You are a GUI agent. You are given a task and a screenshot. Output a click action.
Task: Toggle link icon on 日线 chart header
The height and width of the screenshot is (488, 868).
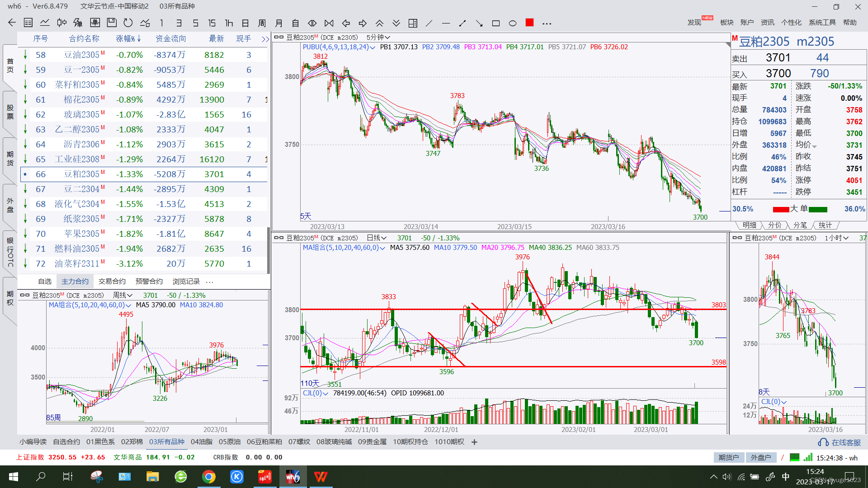click(x=279, y=238)
